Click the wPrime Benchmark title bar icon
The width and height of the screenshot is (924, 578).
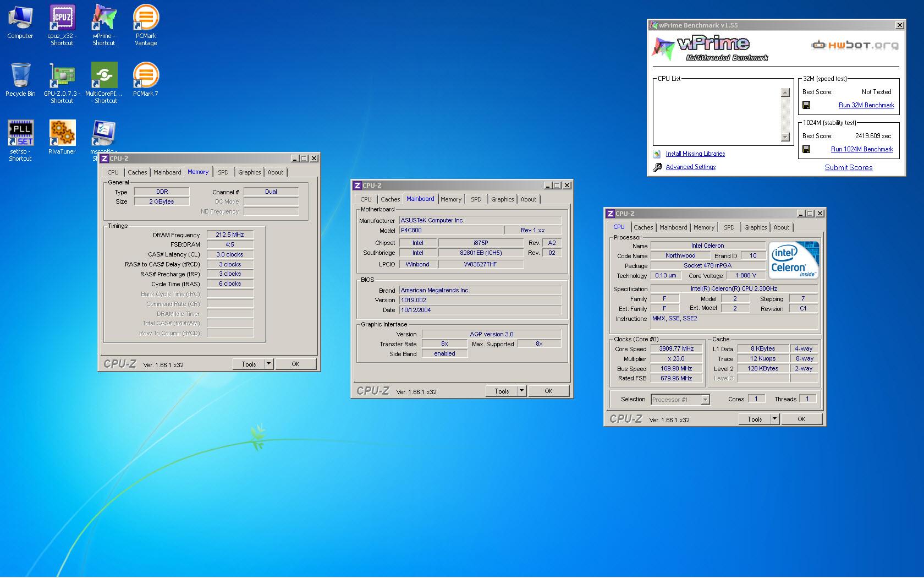(653, 25)
